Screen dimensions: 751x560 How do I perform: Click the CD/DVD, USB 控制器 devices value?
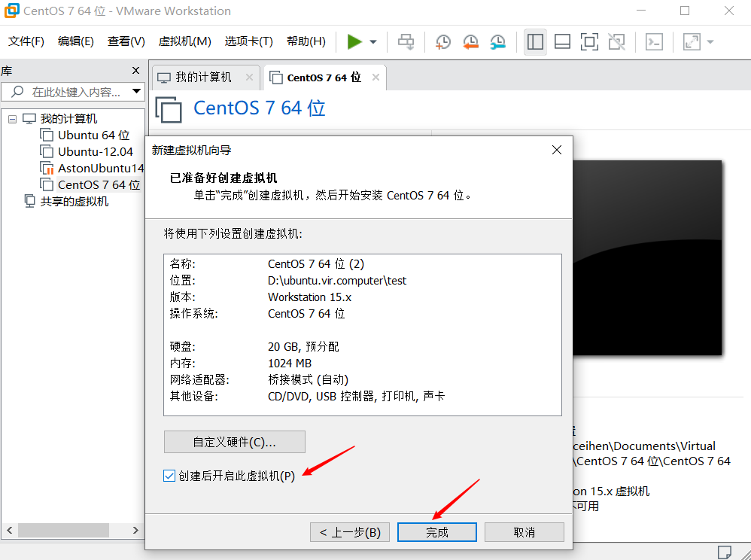pyautogui.click(x=357, y=396)
